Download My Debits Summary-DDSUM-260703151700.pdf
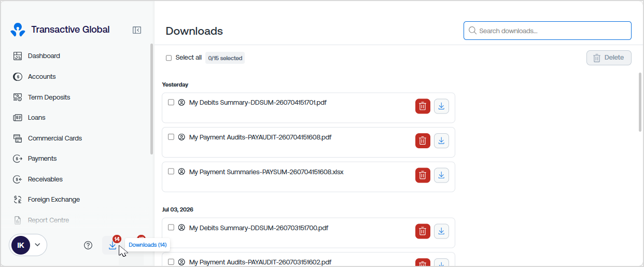The height and width of the screenshot is (267, 644). [x=441, y=231]
